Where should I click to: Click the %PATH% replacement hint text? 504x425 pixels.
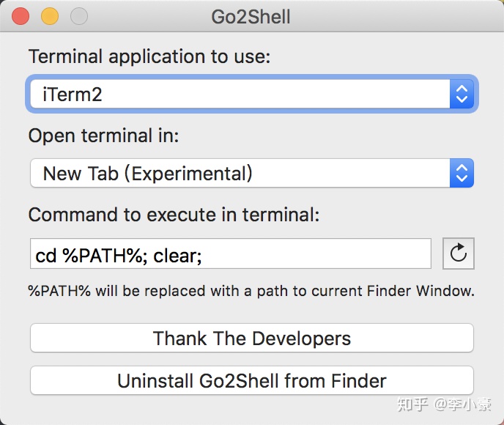251,291
